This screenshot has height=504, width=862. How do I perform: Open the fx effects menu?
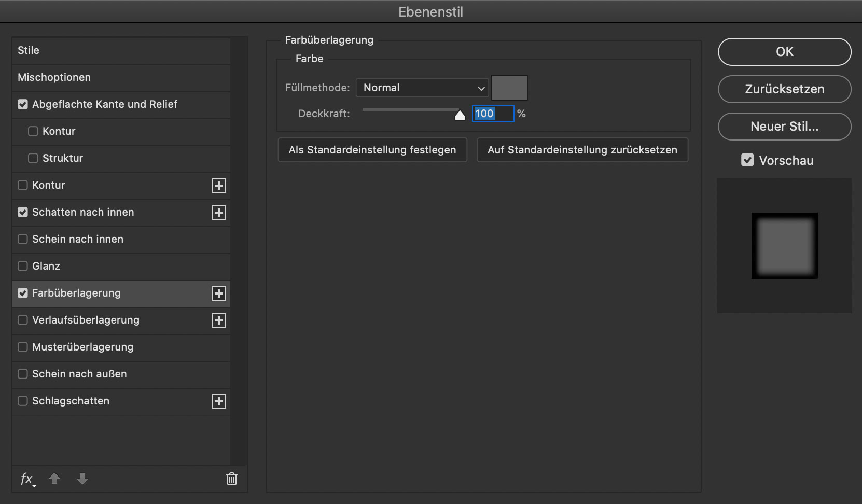point(27,479)
